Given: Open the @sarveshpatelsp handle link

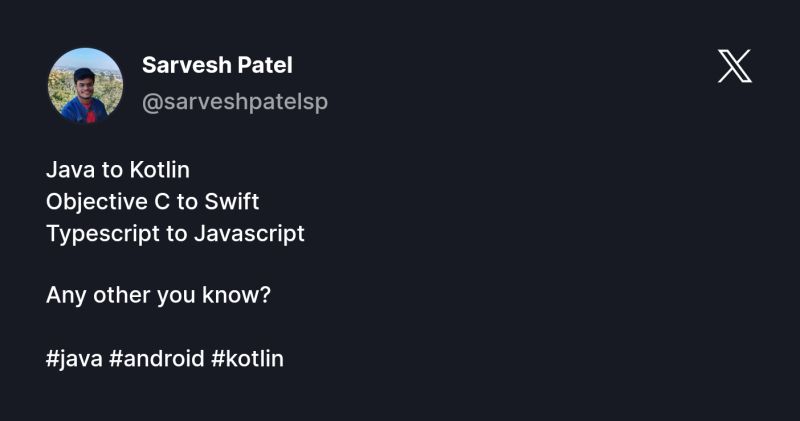Looking at the screenshot, I should pyautogui.click(x=235, y=102).
